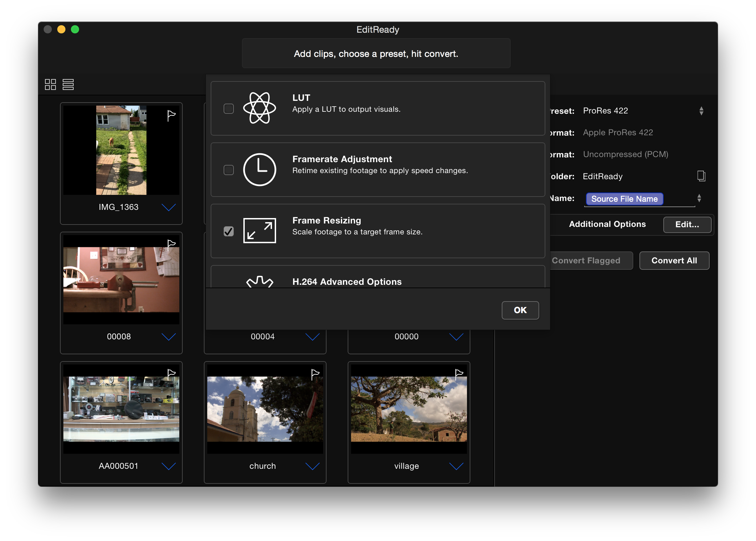Click the Convert All button

click(x=674, y=261)
